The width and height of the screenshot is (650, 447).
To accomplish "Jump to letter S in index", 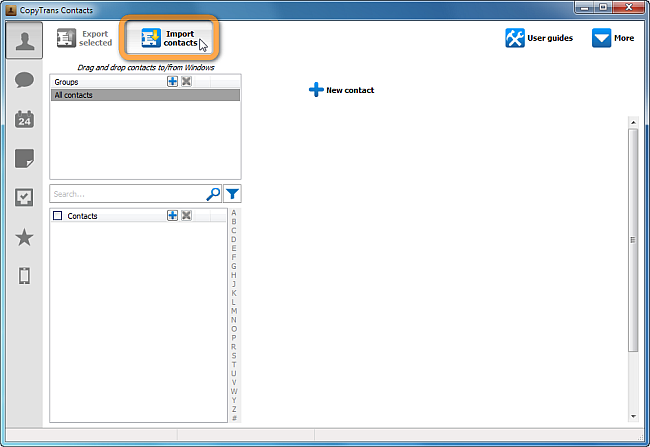I will coord(234,356).
